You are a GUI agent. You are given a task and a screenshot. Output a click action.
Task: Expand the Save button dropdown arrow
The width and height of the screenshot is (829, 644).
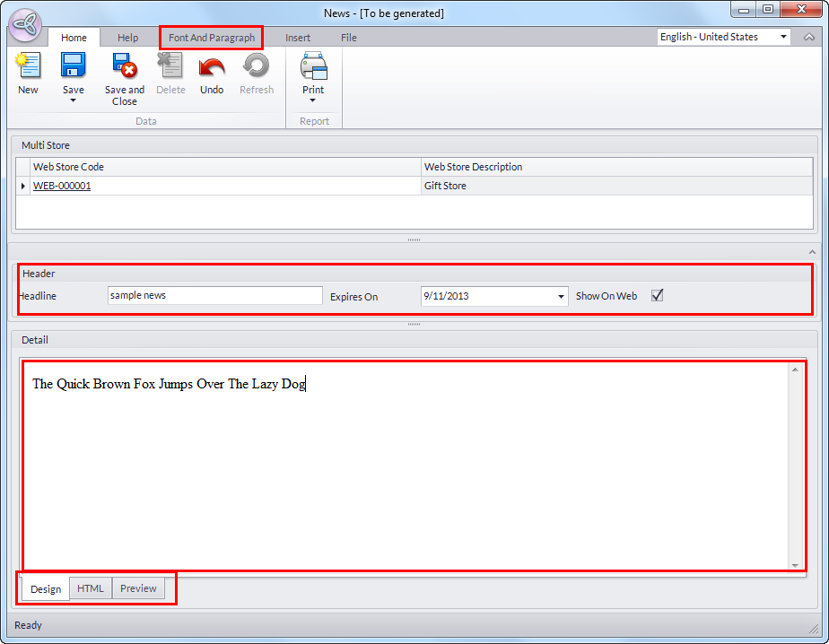click(x=73, y=100)
